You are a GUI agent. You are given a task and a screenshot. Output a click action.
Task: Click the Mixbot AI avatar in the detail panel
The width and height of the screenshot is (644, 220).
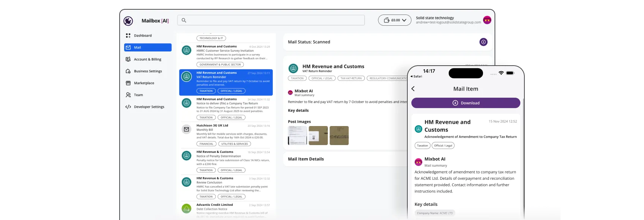click(290, 92)
